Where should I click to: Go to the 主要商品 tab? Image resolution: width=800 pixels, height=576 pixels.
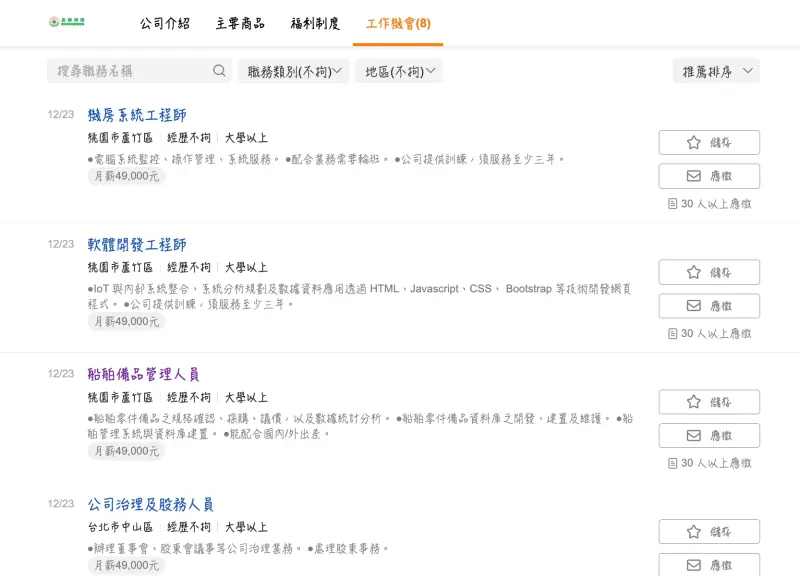pyautogui.click(x=240, y=23)
